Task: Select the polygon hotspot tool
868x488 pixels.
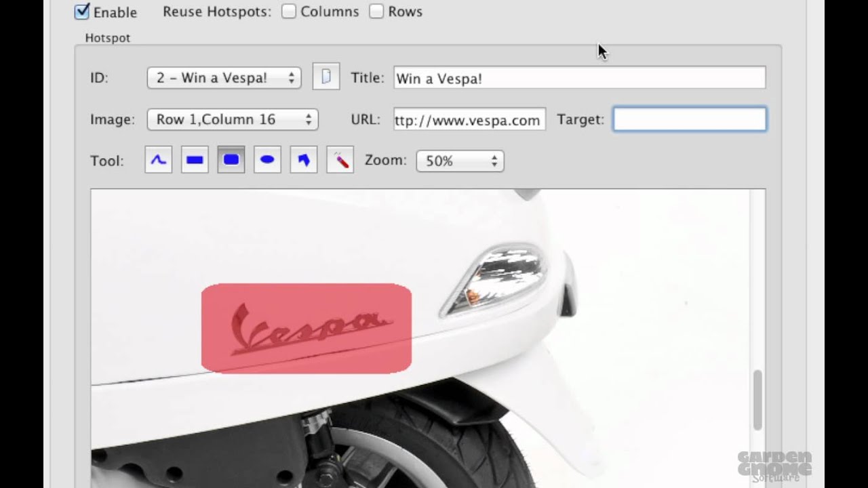Action: [304, 160]
